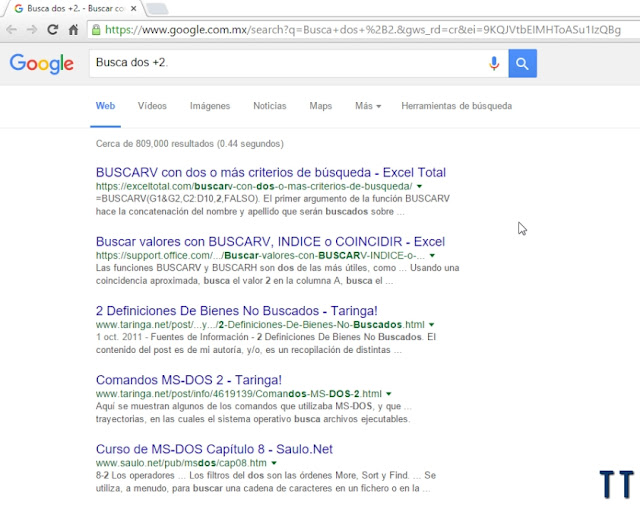
Task: Click the www.saulo.net/pub/msdos URL text
Action: tap(181, 463)
